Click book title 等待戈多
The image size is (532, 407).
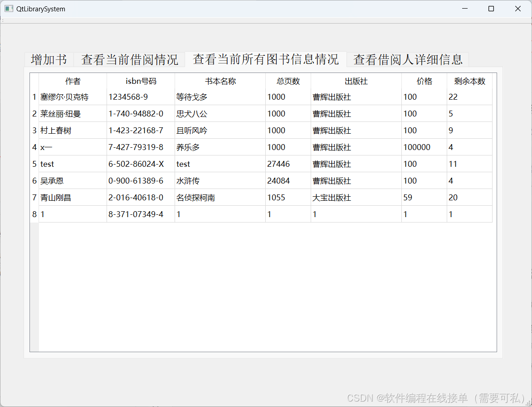coord(220,97)
